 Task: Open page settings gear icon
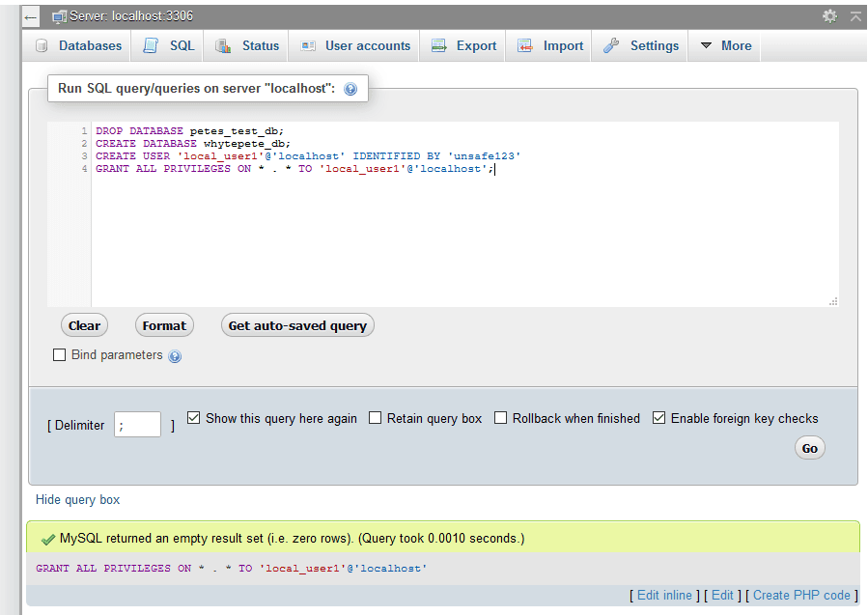click(x=829, y=16)
